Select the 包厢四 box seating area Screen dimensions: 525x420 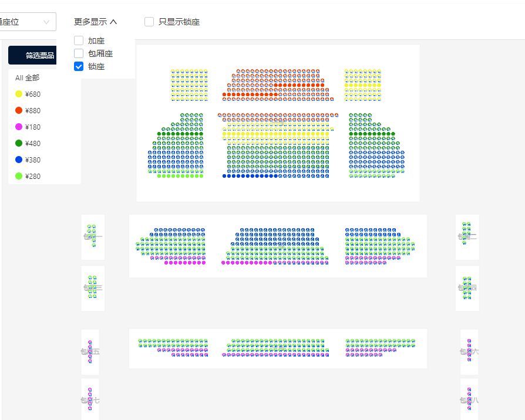pos(467,288)
